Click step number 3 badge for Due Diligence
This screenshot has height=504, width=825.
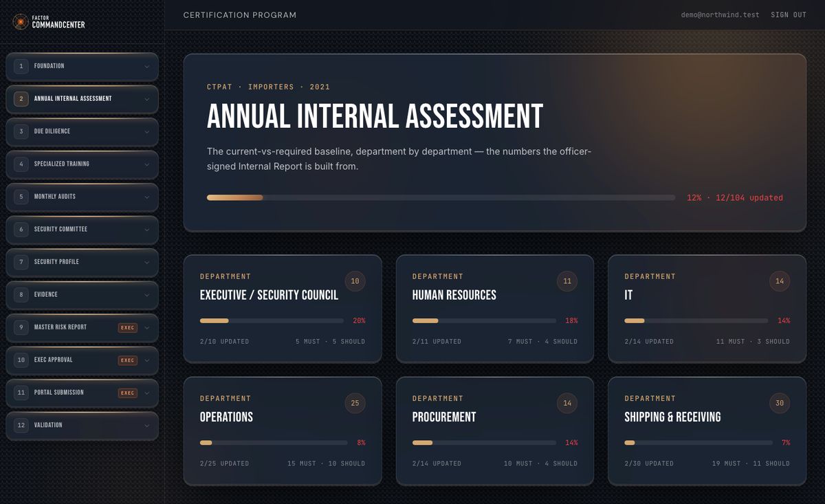pos(21,131)
